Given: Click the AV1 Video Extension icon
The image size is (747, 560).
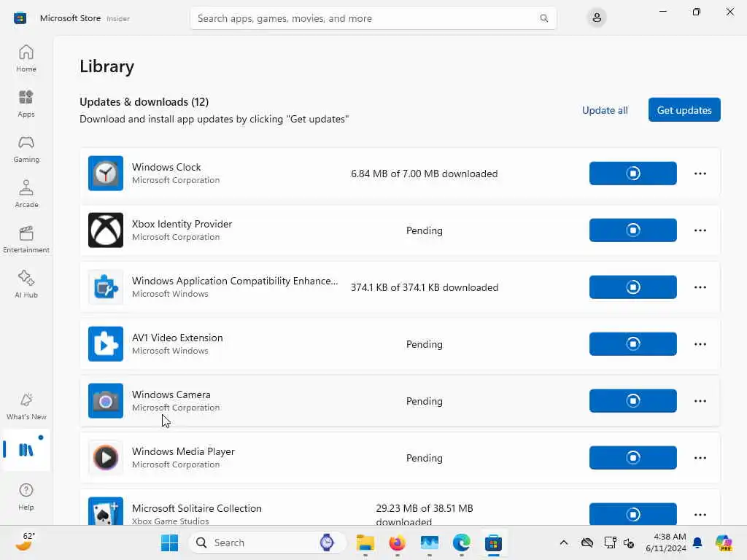Looking at the screenshot, I should [106, 344].
